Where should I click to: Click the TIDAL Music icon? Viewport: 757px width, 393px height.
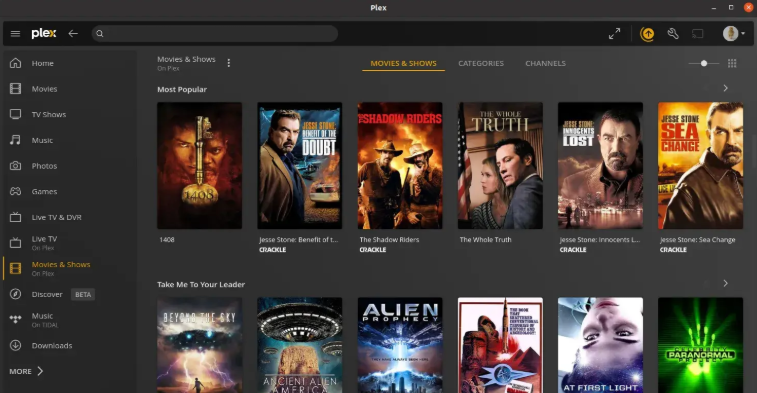[x=15, y=319]
